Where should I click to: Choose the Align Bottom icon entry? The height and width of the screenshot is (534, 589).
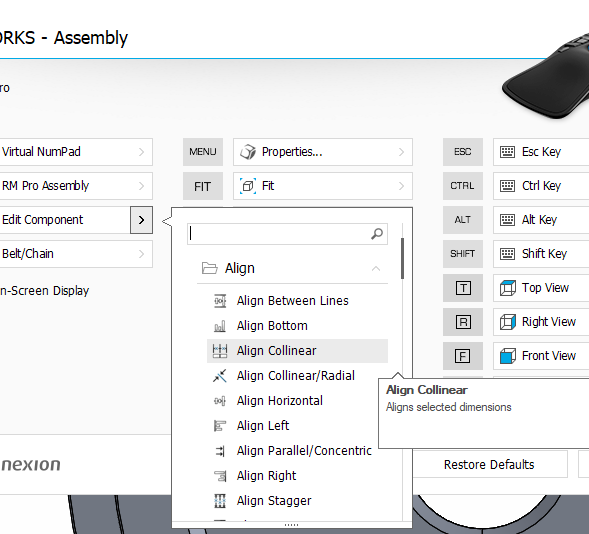220,326
